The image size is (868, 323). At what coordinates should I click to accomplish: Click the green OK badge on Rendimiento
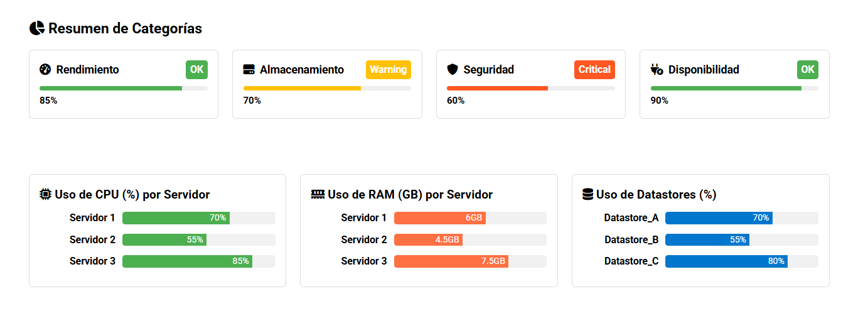196,70
